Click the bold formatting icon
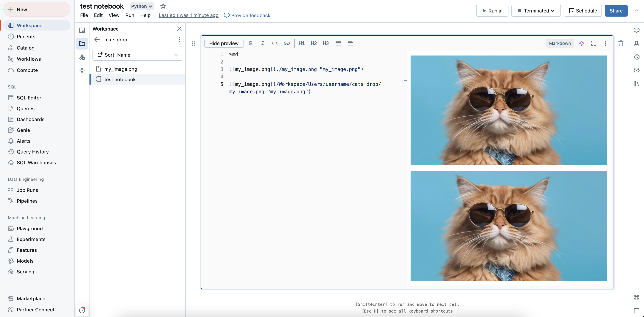The height and width of the screenshot is (317, 644). point(251,43)
